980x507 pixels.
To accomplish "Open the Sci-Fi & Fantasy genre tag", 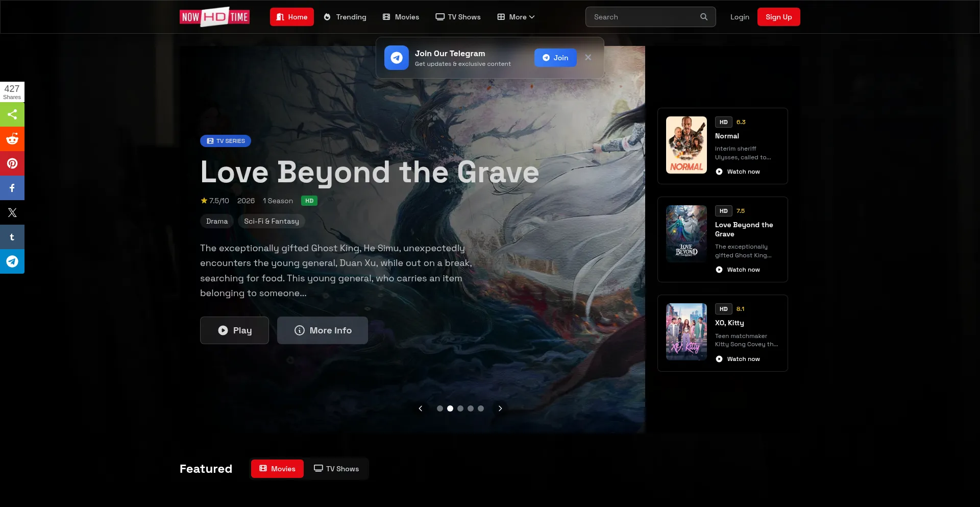I will click(x=272, y=221).
